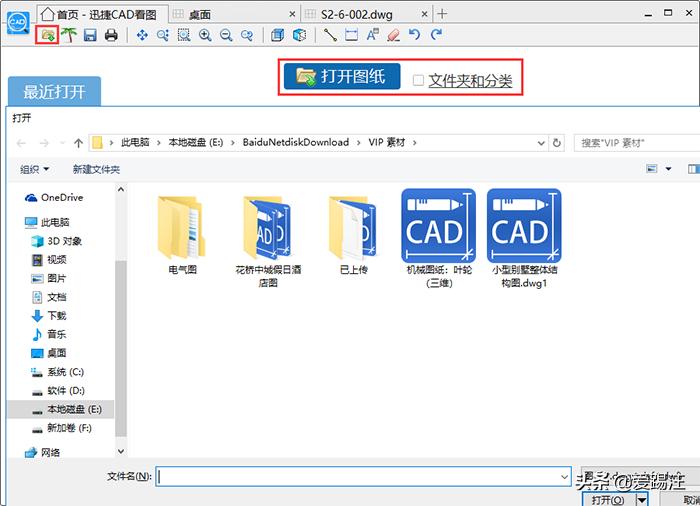This screenshot has height=506, width=700.
Task: Save file using floppy disk icon
Action: coord(90,35)
